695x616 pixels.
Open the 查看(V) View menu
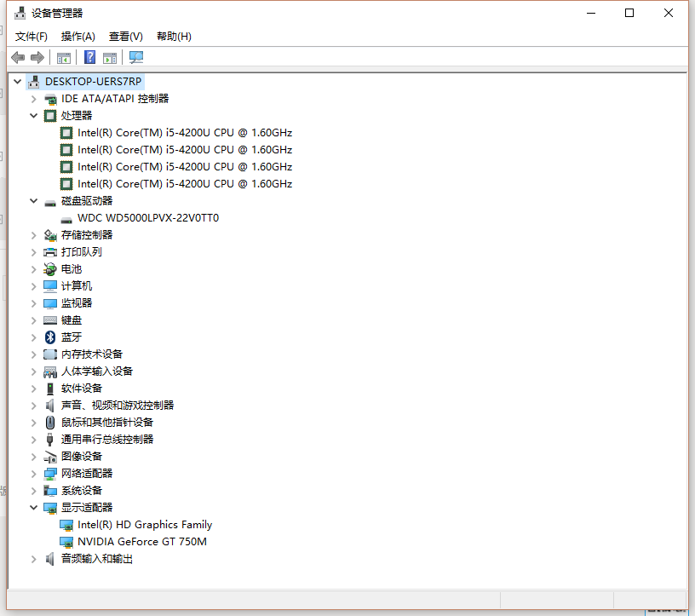(125, 37)
